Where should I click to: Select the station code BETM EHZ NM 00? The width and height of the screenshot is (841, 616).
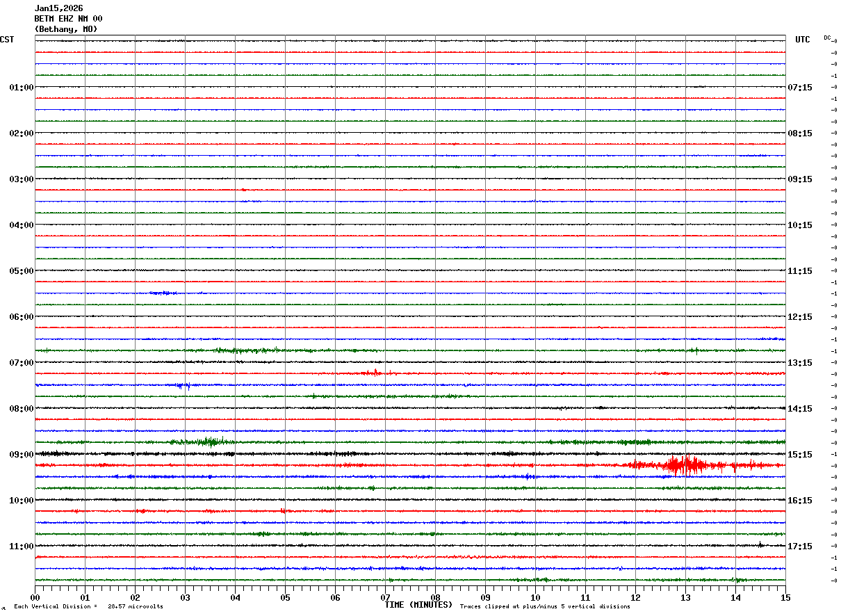click(x=68, y=19)
